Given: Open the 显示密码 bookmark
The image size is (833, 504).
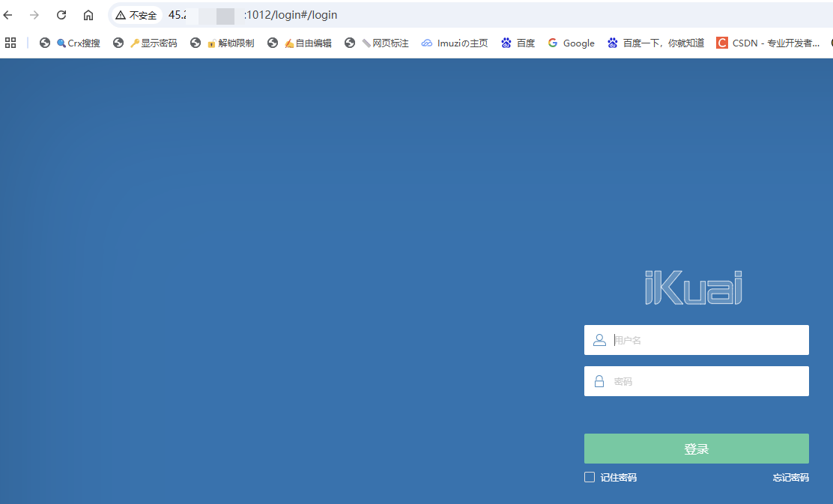Looking at the screenshot, I should pos(145,43).
